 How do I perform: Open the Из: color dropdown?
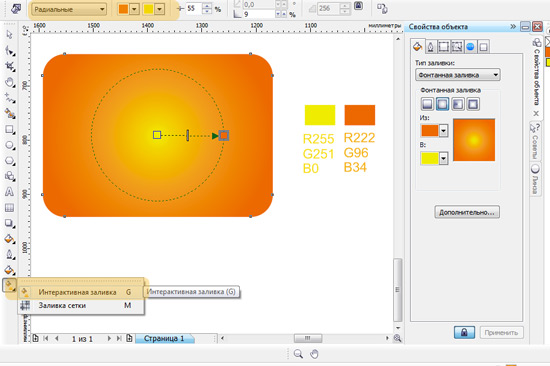[x=444, y=131]
